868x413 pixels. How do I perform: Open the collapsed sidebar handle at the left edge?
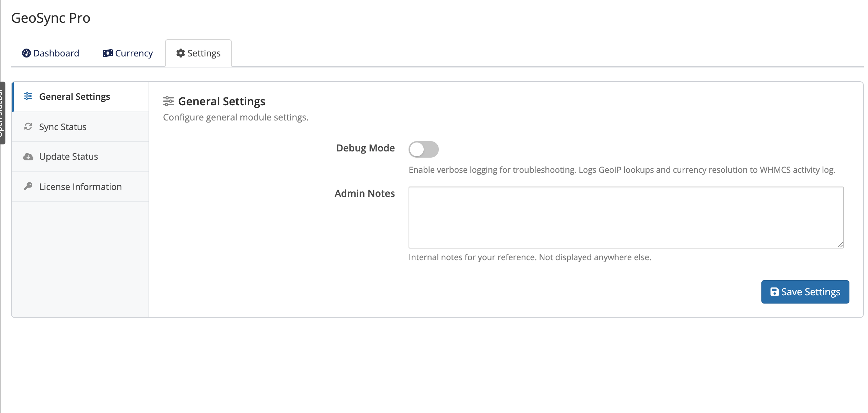tap(2, 113)
